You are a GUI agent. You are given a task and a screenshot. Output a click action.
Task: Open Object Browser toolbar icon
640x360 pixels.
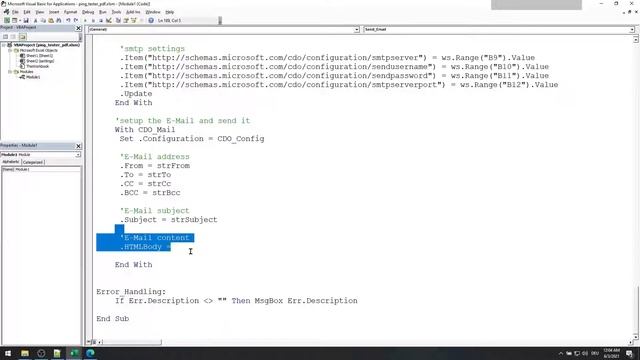click(133, 20)
